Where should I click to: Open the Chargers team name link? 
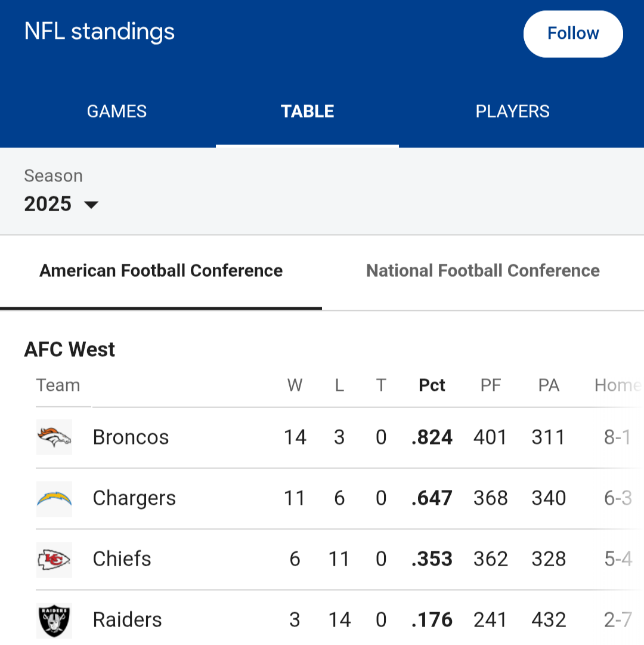(x=134, y=499)
